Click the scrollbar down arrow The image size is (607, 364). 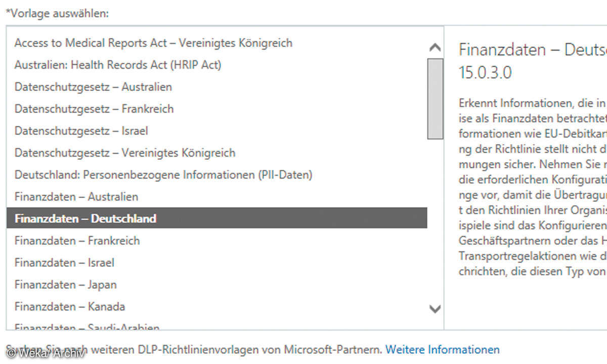pos(435,308)
